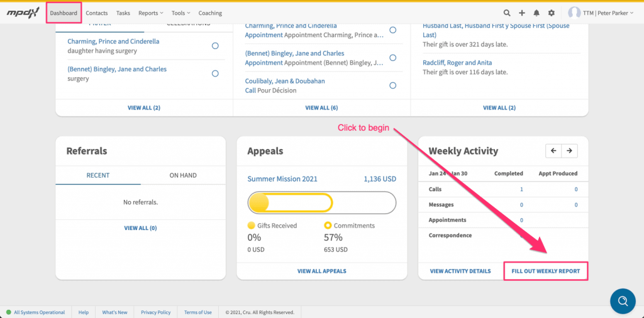Viewport: 644px width, 318px height.
Task: Click the MPDX logo
Action: click(23, 13)
